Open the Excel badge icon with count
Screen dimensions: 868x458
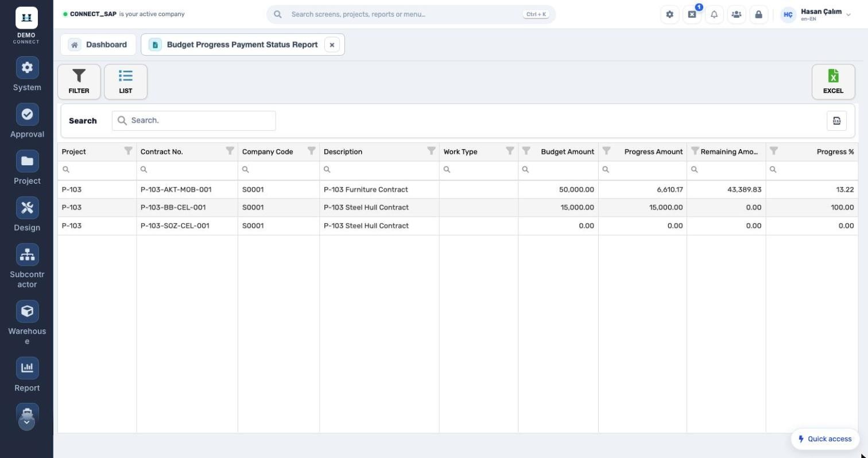pyautogui.click(x=692, y=14)
